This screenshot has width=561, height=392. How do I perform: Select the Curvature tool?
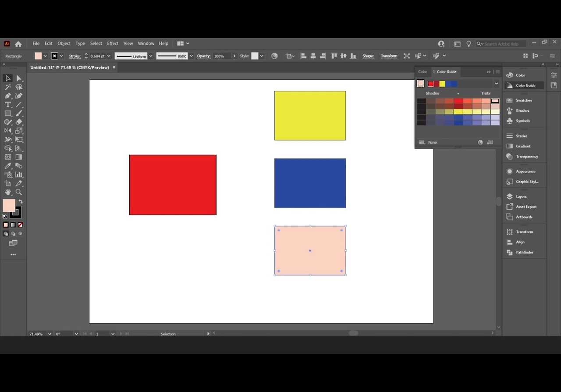click(x=19, y=96)
